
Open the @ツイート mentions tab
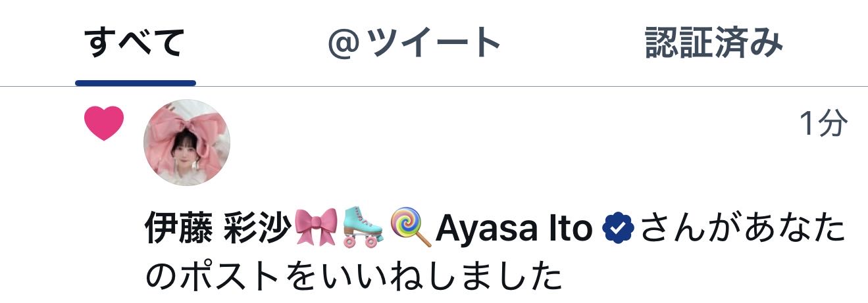point(415,43)
